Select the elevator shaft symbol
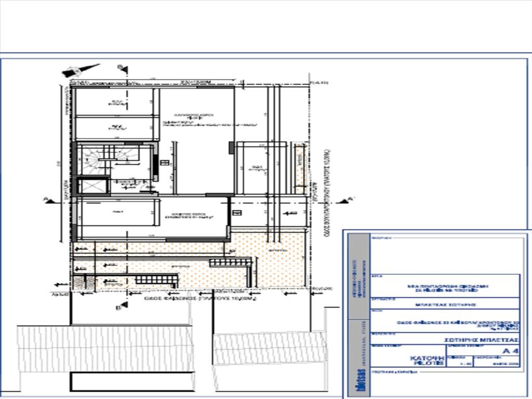This screenshot has width=532, height=399. coord(92,186)
